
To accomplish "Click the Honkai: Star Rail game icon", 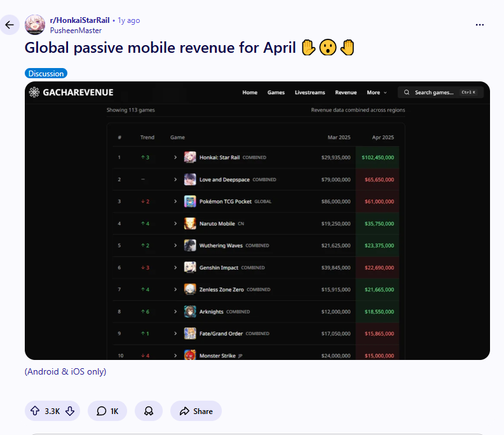I will 190,157.
